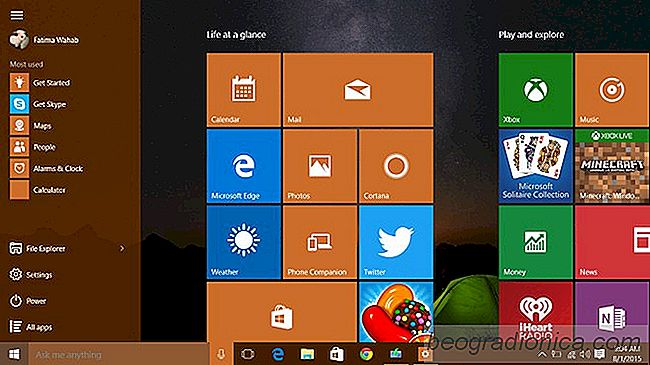Open the Mail tile
650x365 pixels.
tap(358, 90)
